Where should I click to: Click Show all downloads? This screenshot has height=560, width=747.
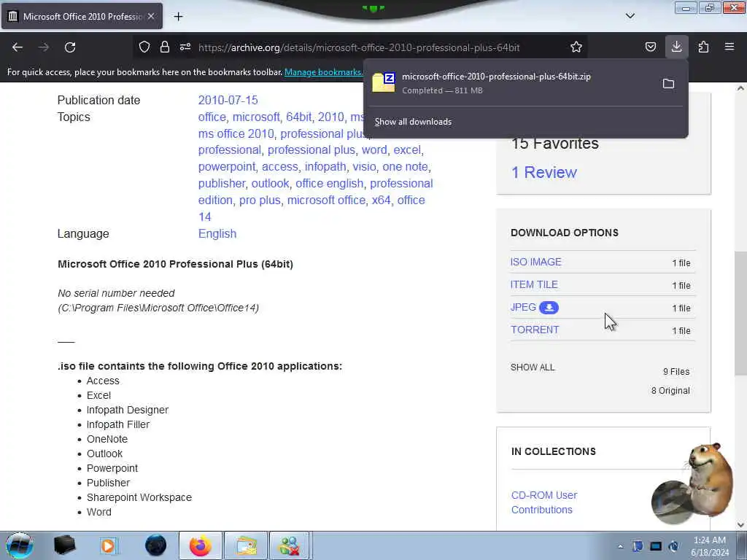tap(413, 122)
